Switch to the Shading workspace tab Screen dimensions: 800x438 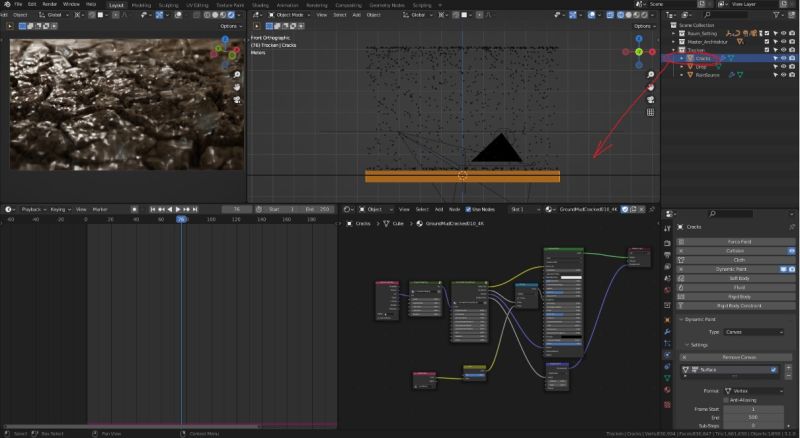pyautogui.click(x=260, y=5)
